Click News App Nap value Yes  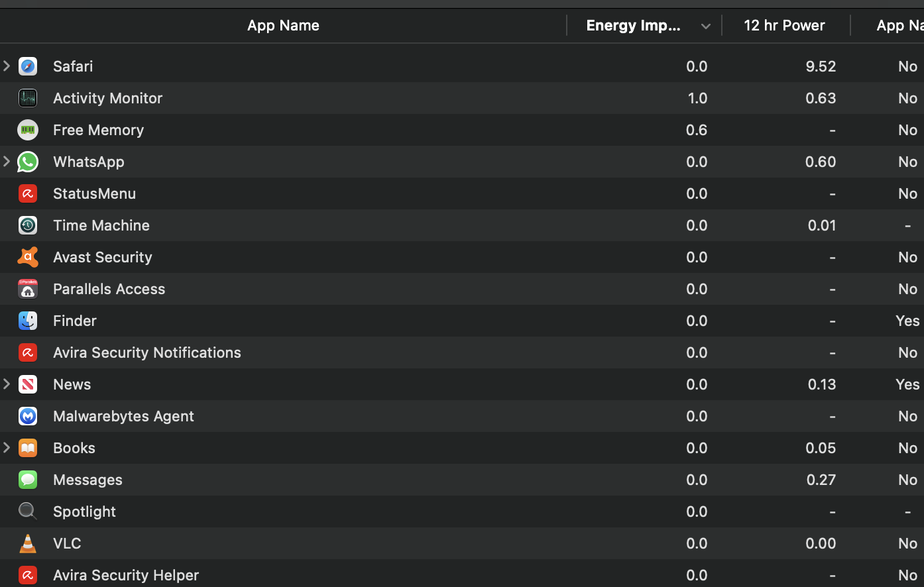[x=907, y=384]
